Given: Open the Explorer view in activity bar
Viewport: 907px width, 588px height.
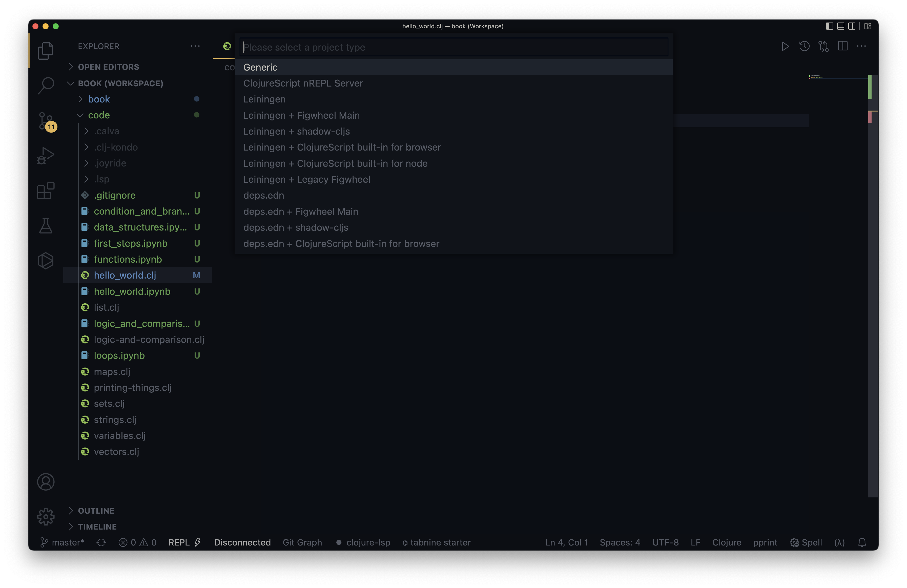Looking at the screenshot, I should point(46,51).
